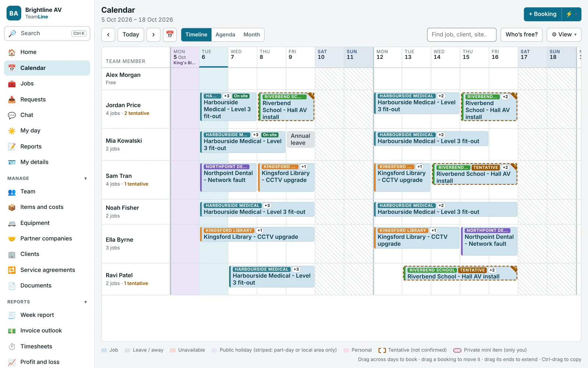The height and width of the screenshot is (368, 588).
Task: Go to My day
Action: 47,131
